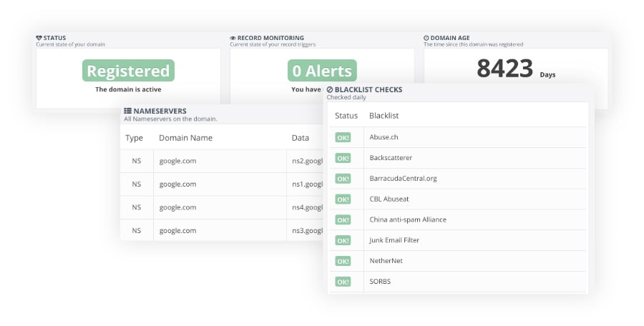Image resolution: width=644 pixels, height=326 pixels.
Task: Click the clock icon beside DOMAIN AGE
Action: [426, 38]
